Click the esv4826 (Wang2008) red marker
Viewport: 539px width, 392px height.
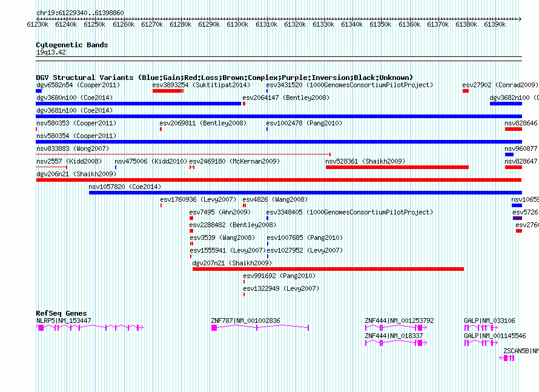(x=244, y=205)
